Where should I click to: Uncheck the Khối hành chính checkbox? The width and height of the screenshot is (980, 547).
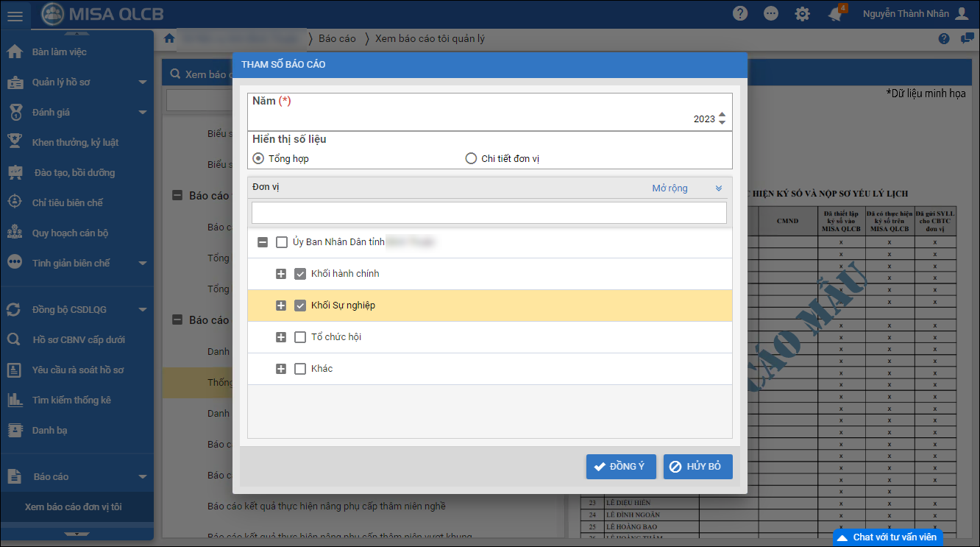pyautogui.click(x=300, y=274)
